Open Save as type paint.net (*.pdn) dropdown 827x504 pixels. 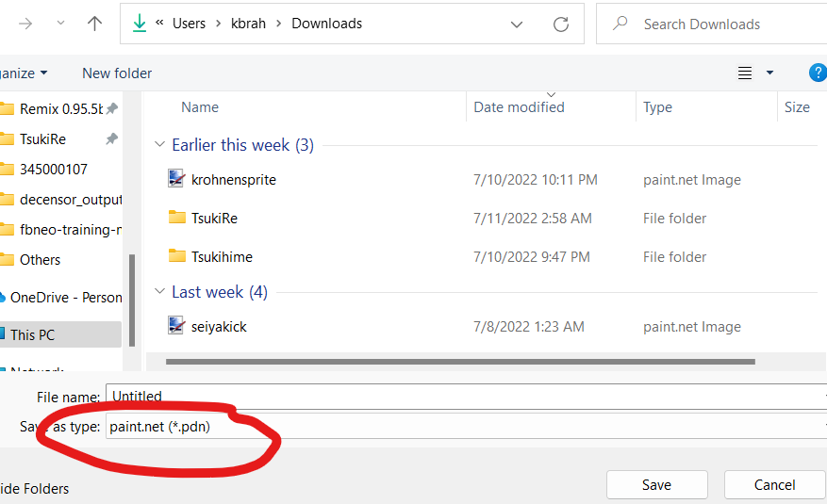466,426
